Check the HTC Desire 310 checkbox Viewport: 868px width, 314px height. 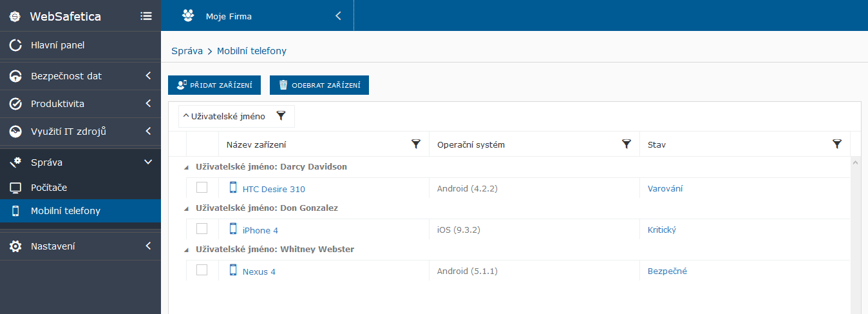(202, 188)
